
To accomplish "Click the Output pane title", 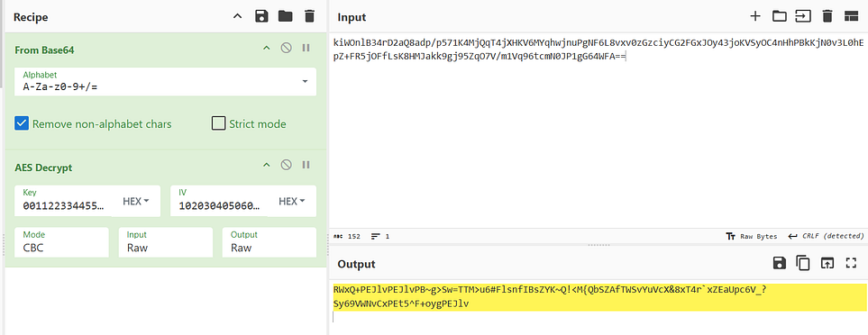I will 357,264.
